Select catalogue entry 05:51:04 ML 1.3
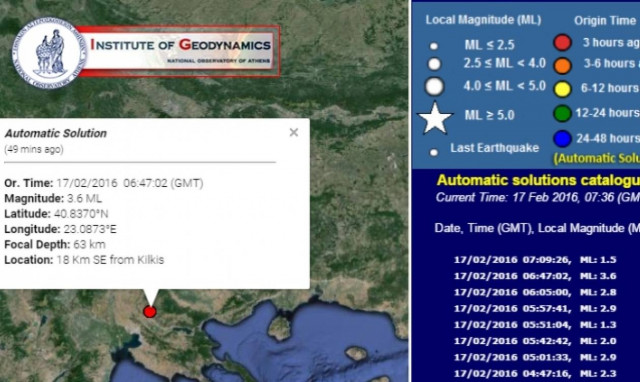 [x=535, y=325]
